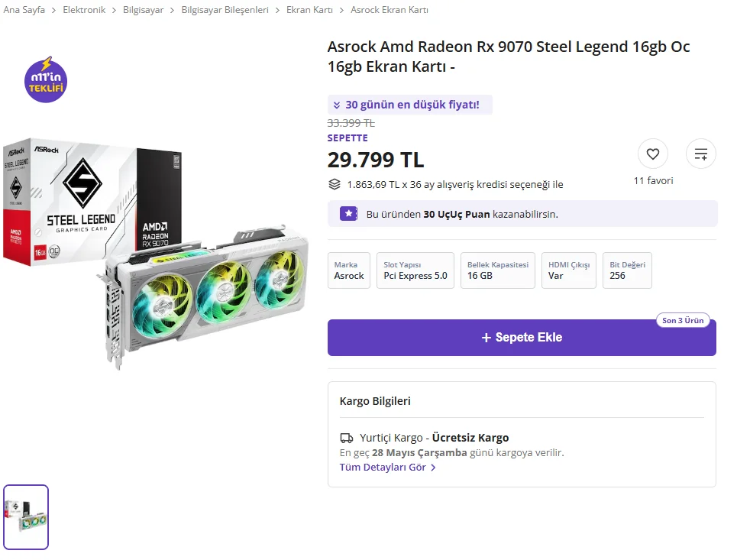Screen dimensions: 737x560
Task: Add product to cart with Sepete Ekle
Action: [522, 338]
